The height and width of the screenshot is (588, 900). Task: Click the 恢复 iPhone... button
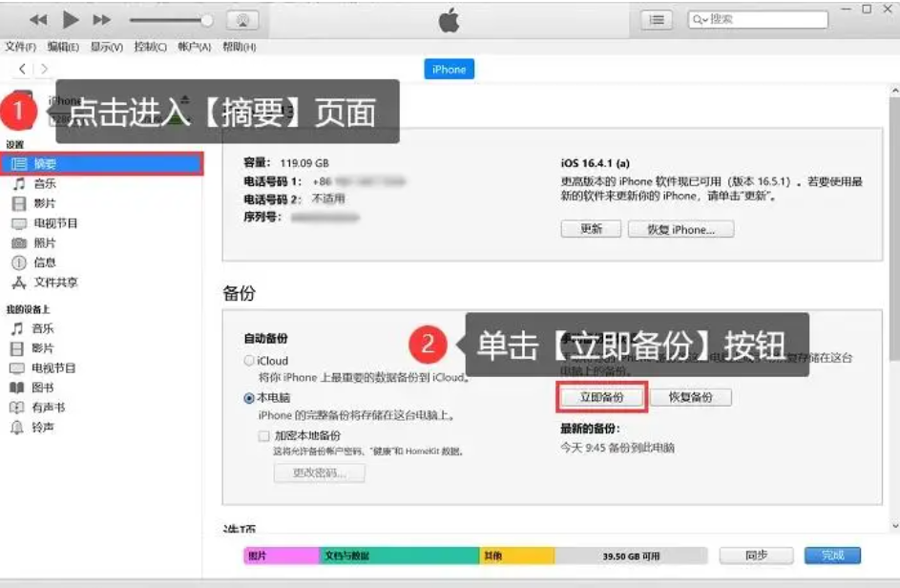680,229
